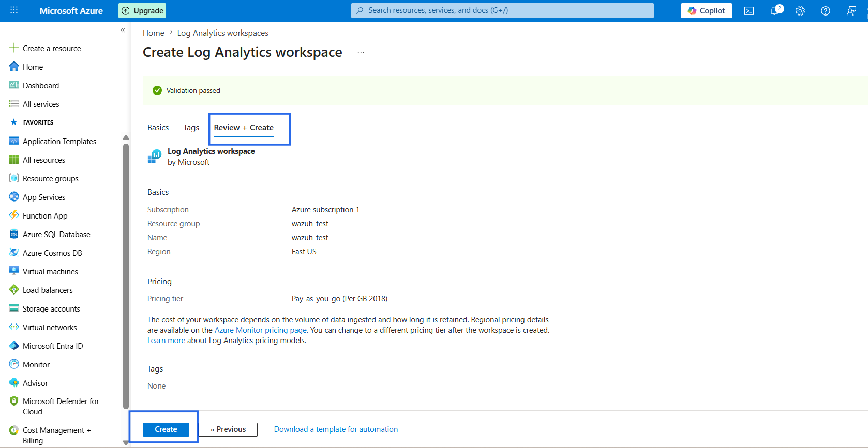Image resolution: width=868 pixels, height=448 pixels.
Task: Click the Cost Management + Billing icon
Action: point(14,430)
